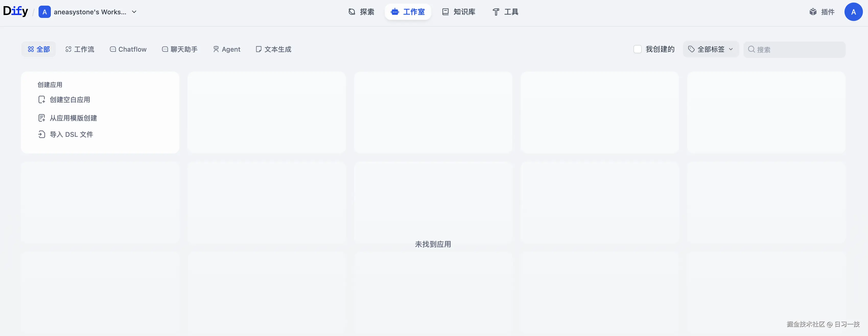The width and height of the screenshot is (868, 336).
Task: Click 导入 DSL 文件 option
Action: pos(72,135)
